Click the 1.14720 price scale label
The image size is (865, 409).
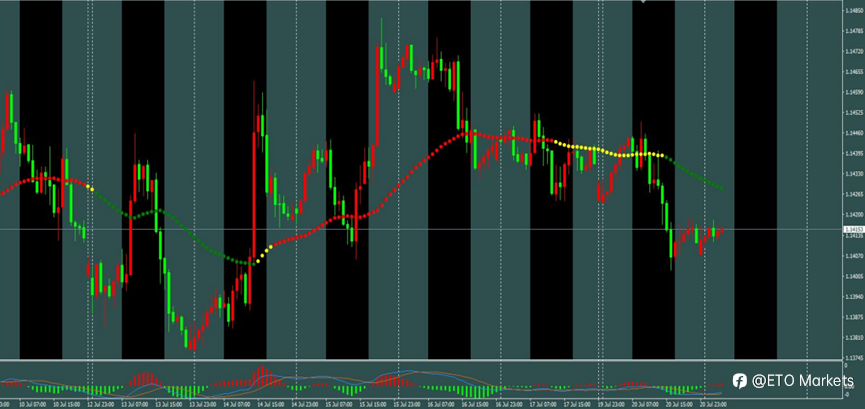click(x=855, y=51)
